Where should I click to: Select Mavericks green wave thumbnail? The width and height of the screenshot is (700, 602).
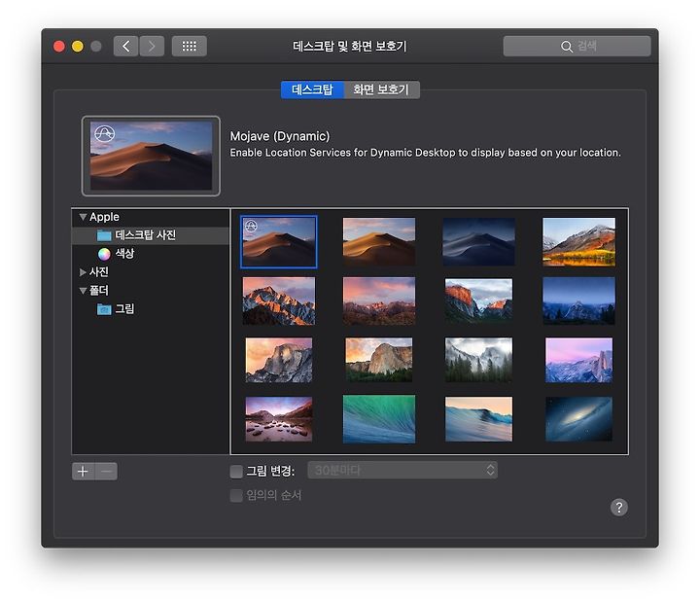pos(379,419)
